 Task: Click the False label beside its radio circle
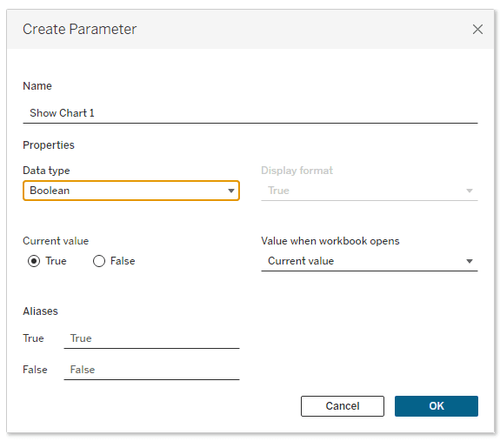123,261
